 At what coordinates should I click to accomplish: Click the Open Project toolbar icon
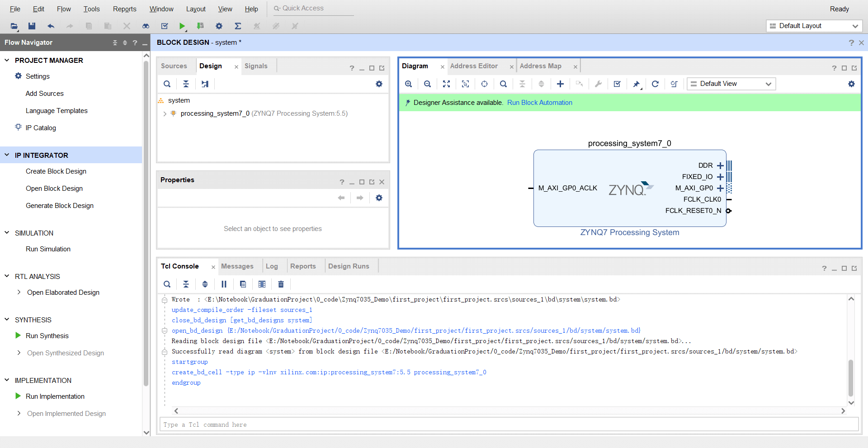pos(14,26)
